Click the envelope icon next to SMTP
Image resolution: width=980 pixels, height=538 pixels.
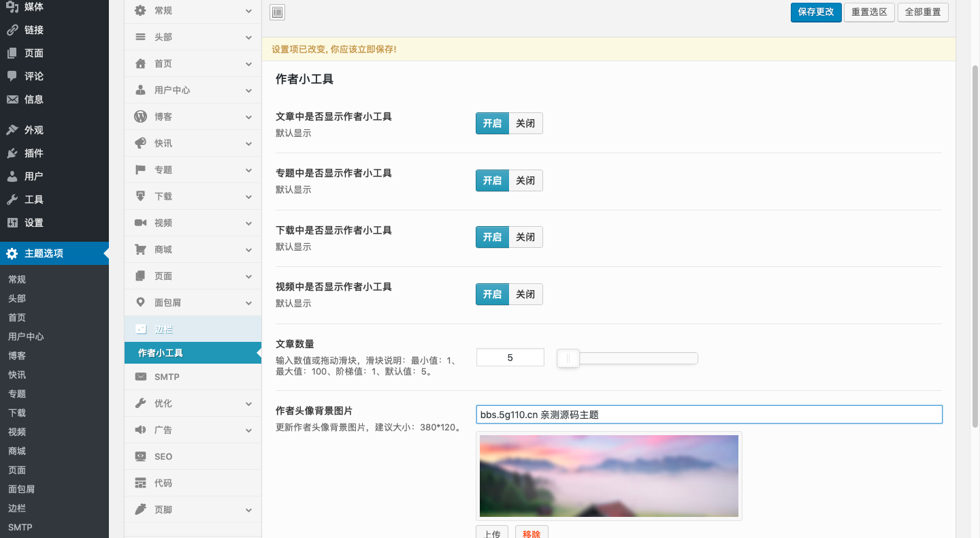[140, 377]
